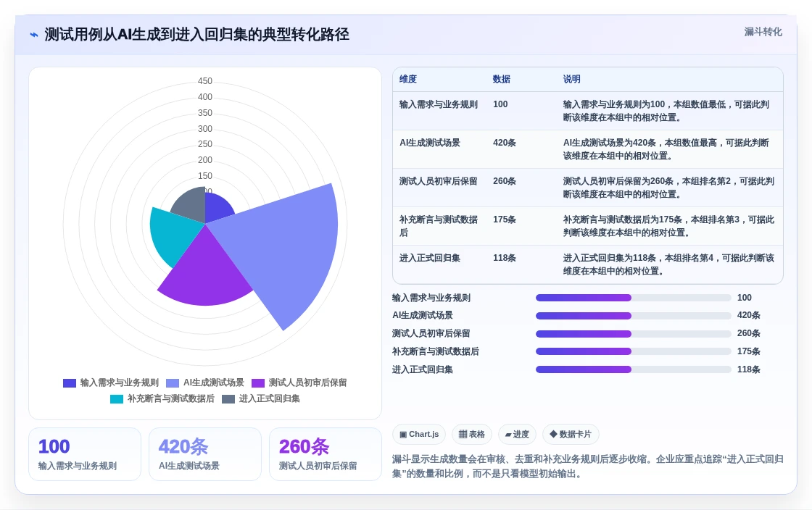Click the 100 value in table
This screenshot has width=812, height=510.
(500, 104)
